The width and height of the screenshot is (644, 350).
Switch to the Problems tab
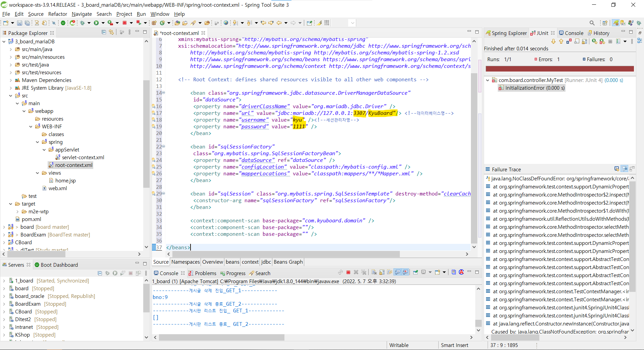coord(202,273)
